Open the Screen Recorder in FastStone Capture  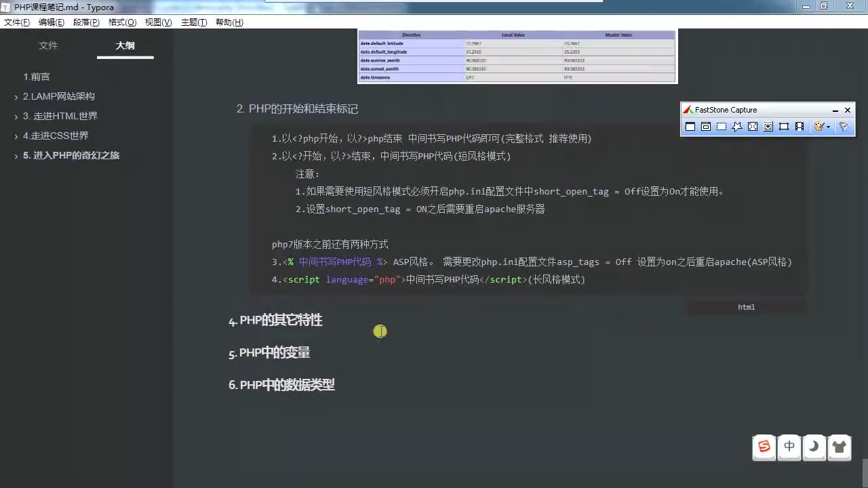coord(800,126)
